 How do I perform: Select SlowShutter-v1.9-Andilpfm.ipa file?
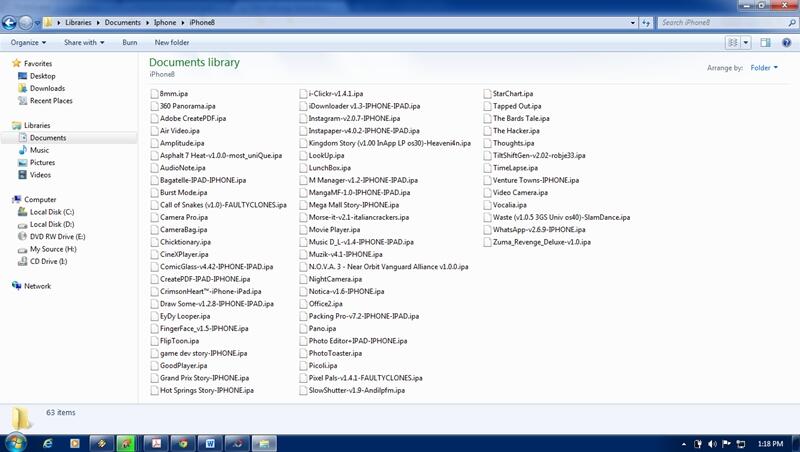(x=357, y=390)
